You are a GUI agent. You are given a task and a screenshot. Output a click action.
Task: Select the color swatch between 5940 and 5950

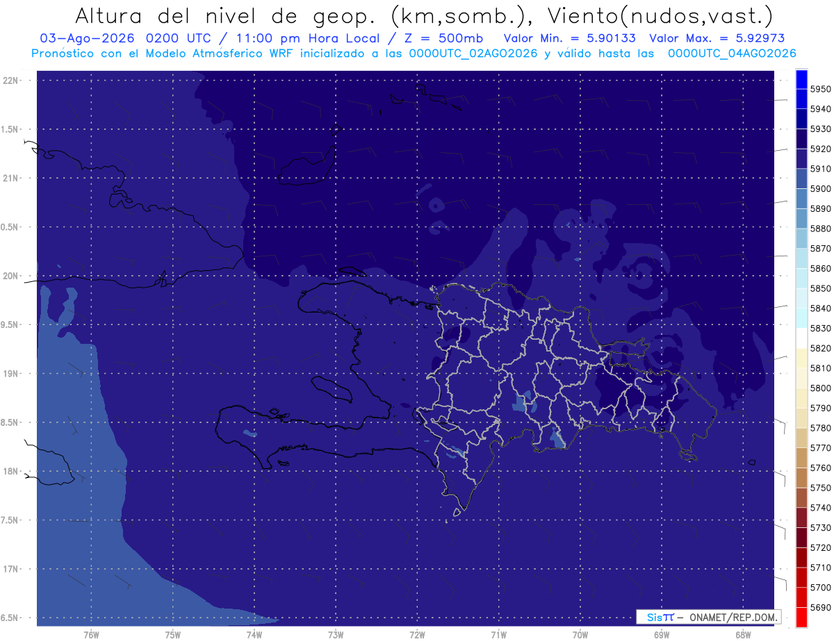point(801,99)
